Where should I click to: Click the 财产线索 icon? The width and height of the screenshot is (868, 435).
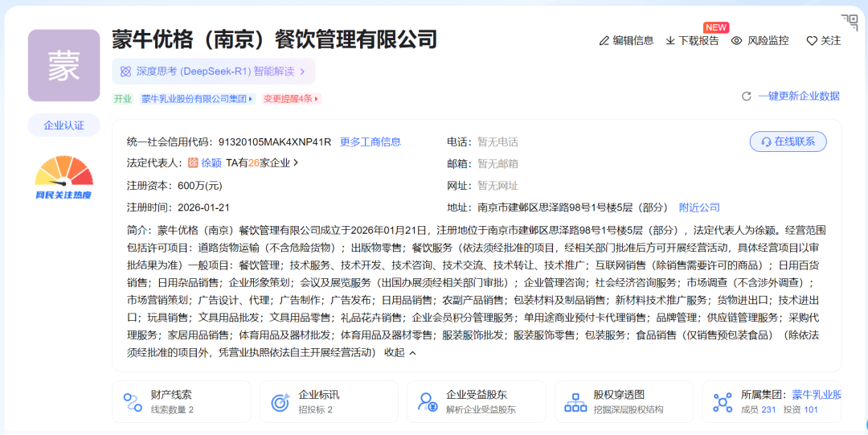(133, 402)
